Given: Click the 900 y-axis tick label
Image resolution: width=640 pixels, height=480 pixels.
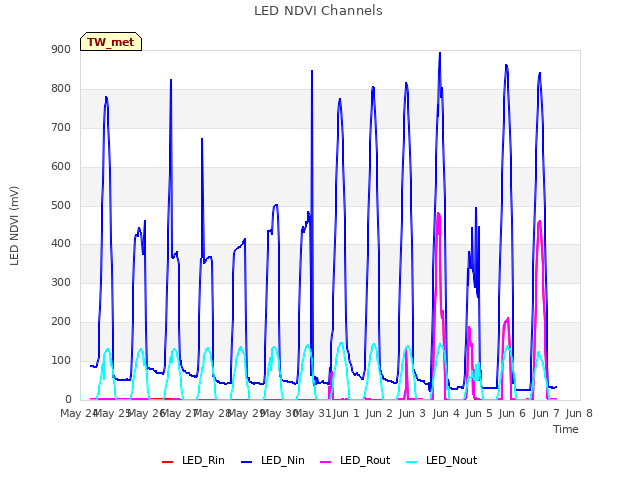Looking at the screenshot, I should click(61, 49).
